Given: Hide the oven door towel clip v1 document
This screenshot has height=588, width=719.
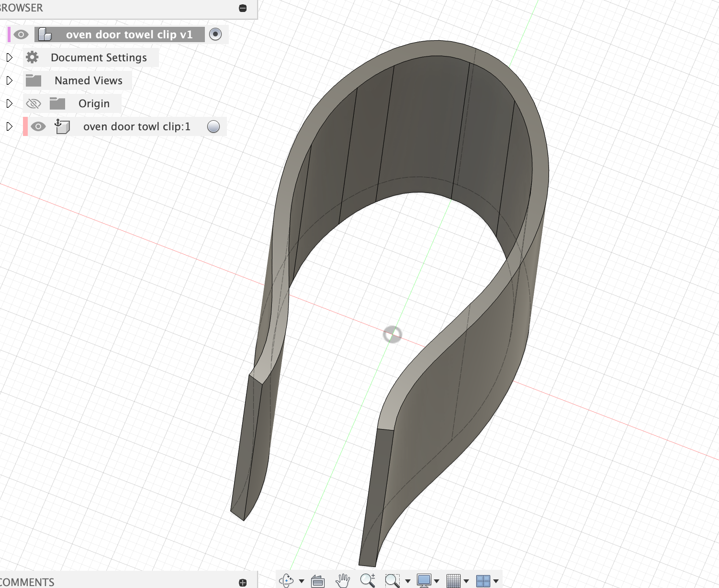Looking at the screenshot, I should point(21,34).
